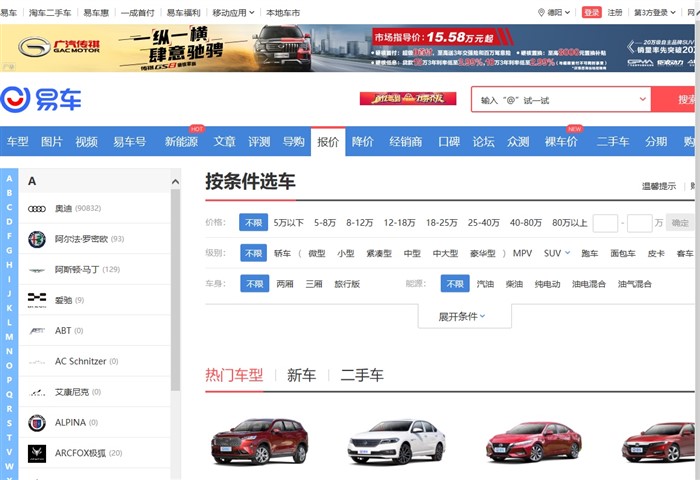700x480 pixels.
Task: Choose 纯电动 energy type
Action: point(547,284)
